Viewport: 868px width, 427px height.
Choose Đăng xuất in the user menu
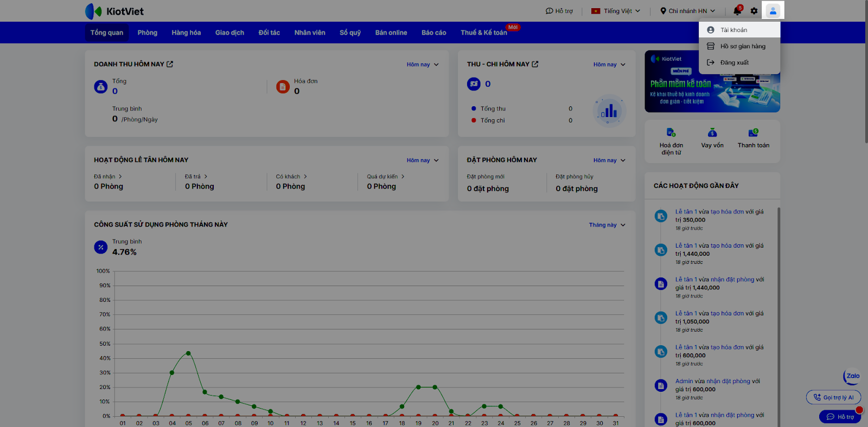click(x=734, y=62)
